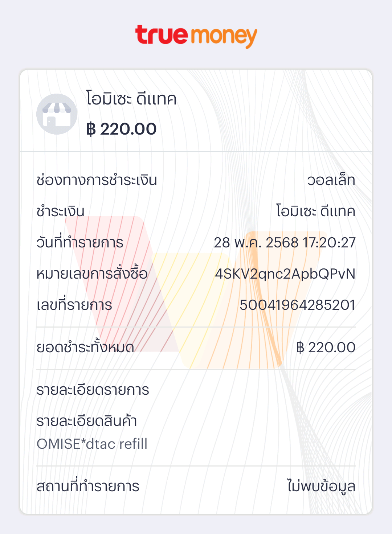This screenshot has height=534, width=392.
Task: Click the วอลเล็ท payment channel value
Action: 331,180
